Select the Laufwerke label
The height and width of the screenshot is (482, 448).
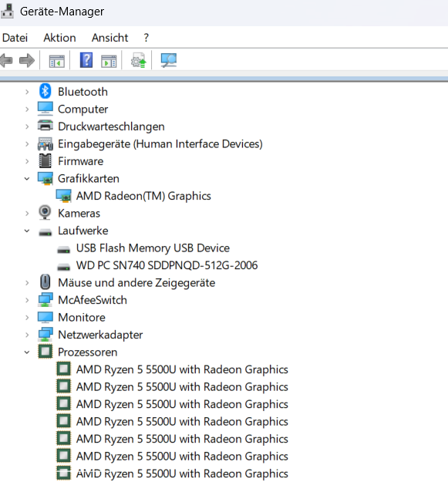coord(83,231)
